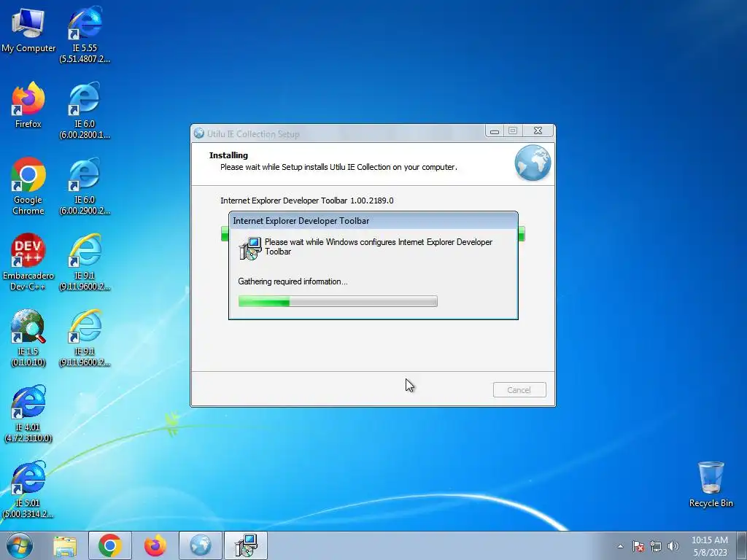Select the IE 9.1 shortcut beside Embarcadero Dev-C++
The width and height of the screenshot is (747, 560).
85,262
